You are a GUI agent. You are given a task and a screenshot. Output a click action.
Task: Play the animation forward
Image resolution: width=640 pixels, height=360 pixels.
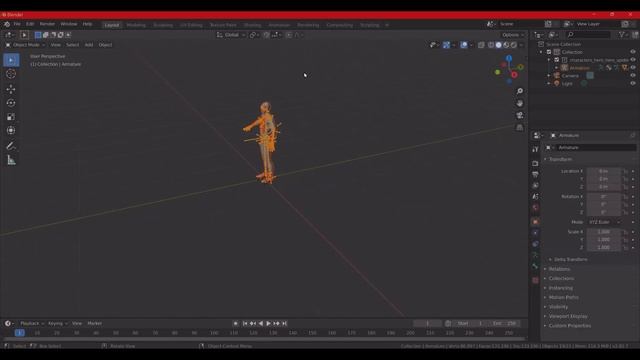[x=269, y=323]
